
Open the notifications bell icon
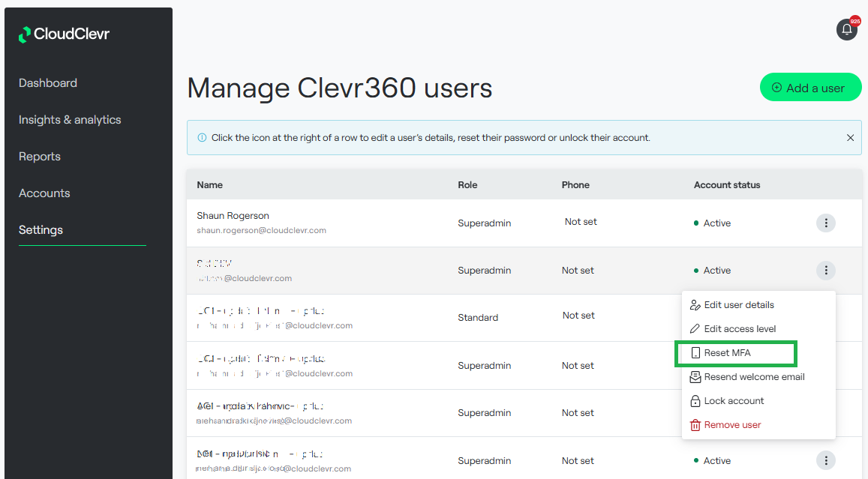(846, 29)
